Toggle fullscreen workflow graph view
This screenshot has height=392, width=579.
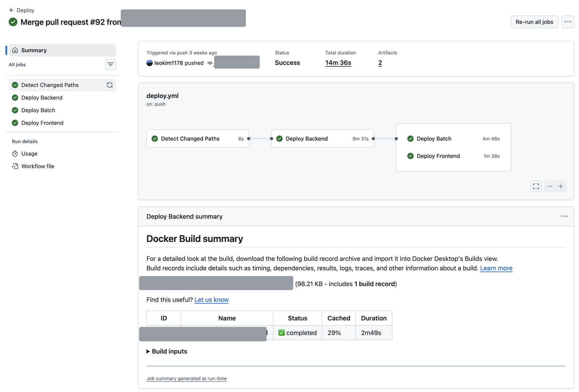tap(536, 186)
